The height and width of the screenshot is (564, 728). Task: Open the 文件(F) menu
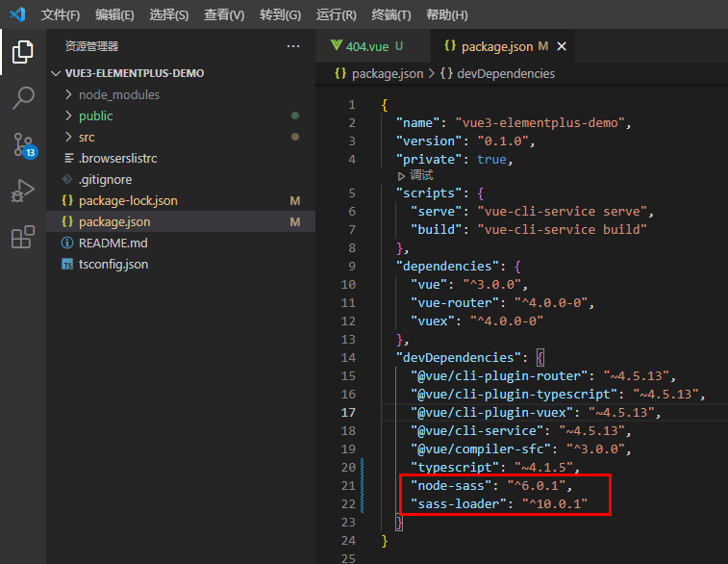61,14
